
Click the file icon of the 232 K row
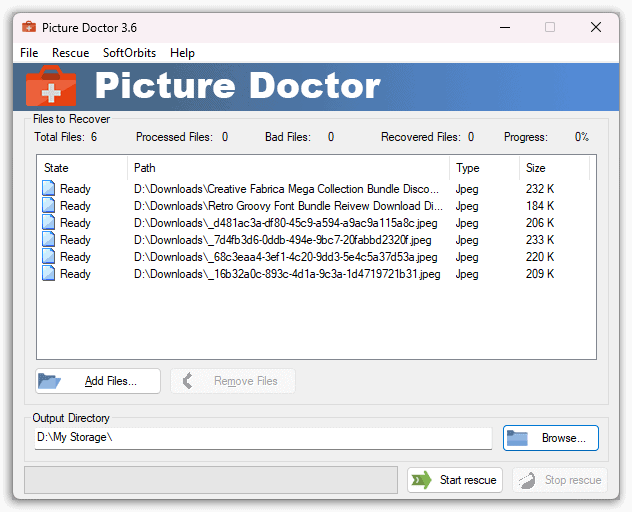point(49,188)
